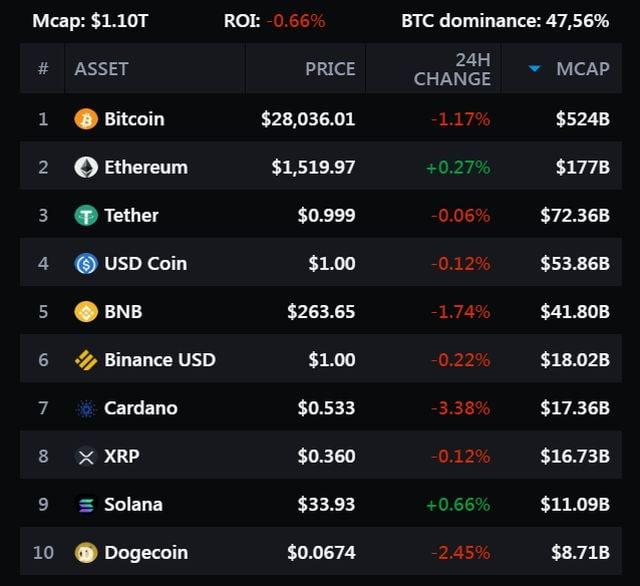
Task: Click the Bitcoin coin icon
Action: coord(86,119)
